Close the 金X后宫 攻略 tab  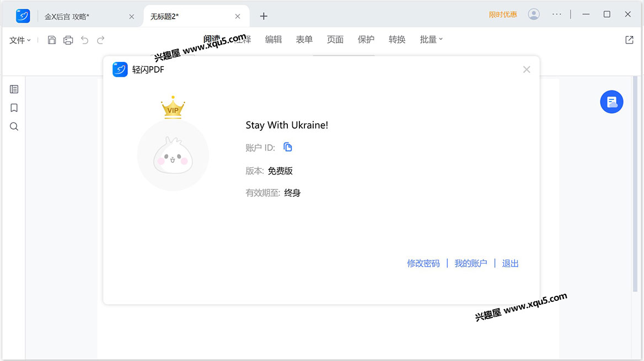tap(131, 17)
